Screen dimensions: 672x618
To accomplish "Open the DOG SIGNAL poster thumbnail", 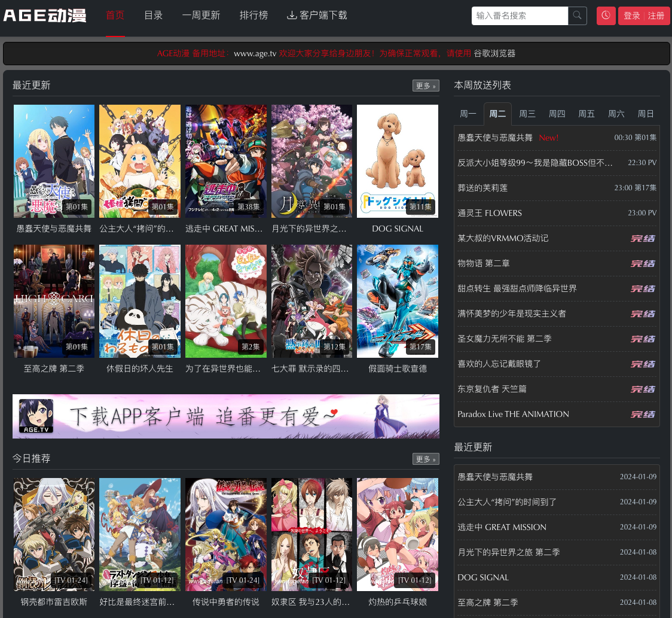I will coord(397,161).
